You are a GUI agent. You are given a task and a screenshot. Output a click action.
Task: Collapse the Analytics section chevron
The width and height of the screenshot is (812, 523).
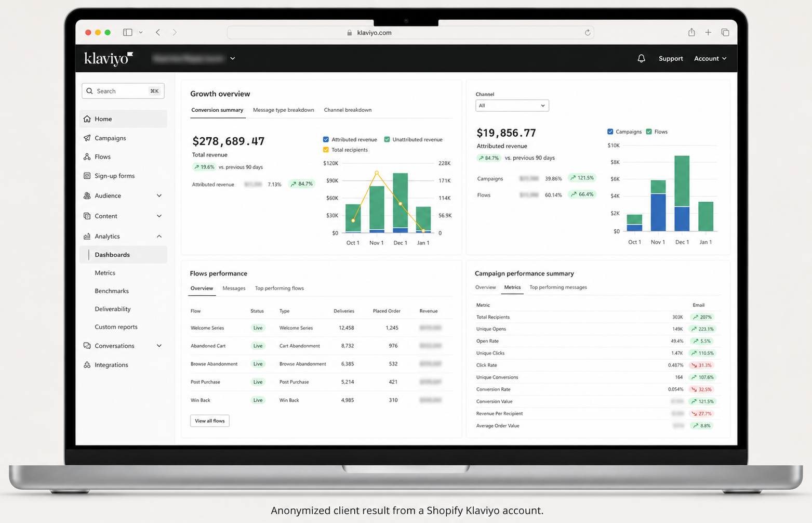pyautogui.click(x=159, y=236)
